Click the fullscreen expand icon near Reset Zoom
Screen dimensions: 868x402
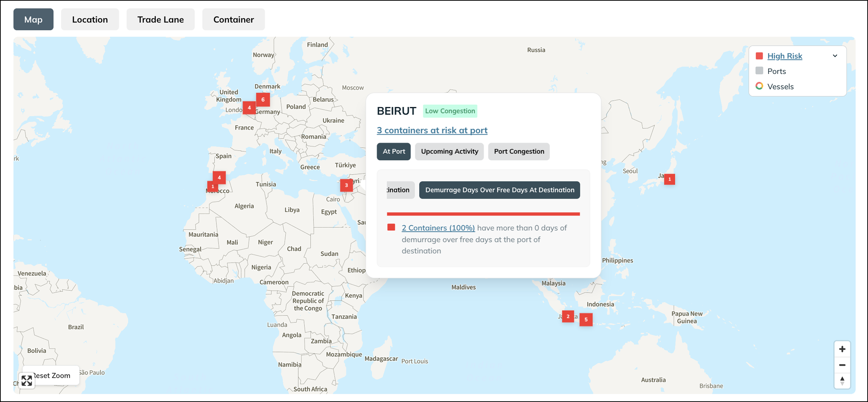point(26,381)
